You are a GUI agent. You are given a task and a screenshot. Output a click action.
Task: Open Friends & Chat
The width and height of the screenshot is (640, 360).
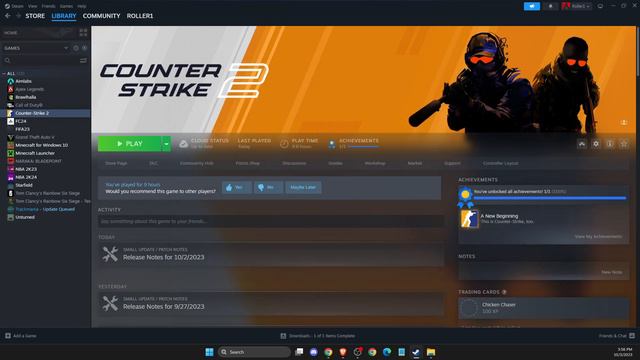616,336
